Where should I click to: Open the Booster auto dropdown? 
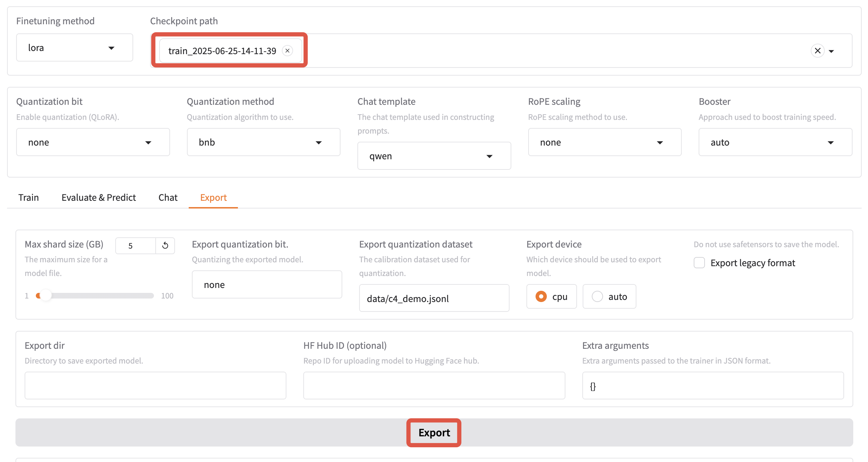[x=775, y=142]
